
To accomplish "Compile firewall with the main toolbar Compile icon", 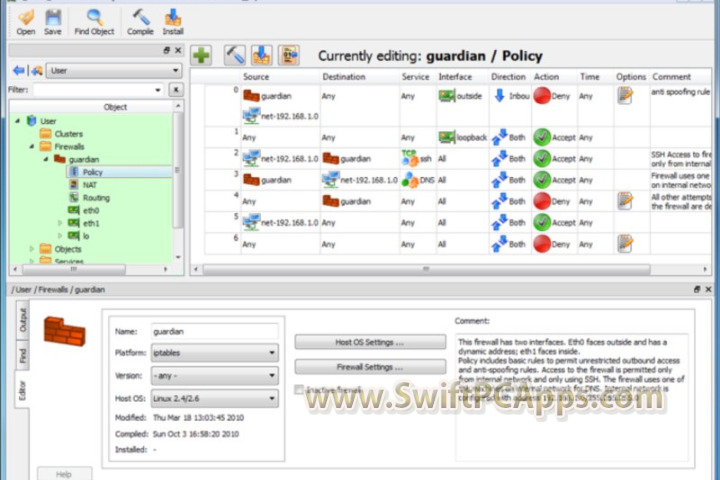I will [x=140, y=22].
